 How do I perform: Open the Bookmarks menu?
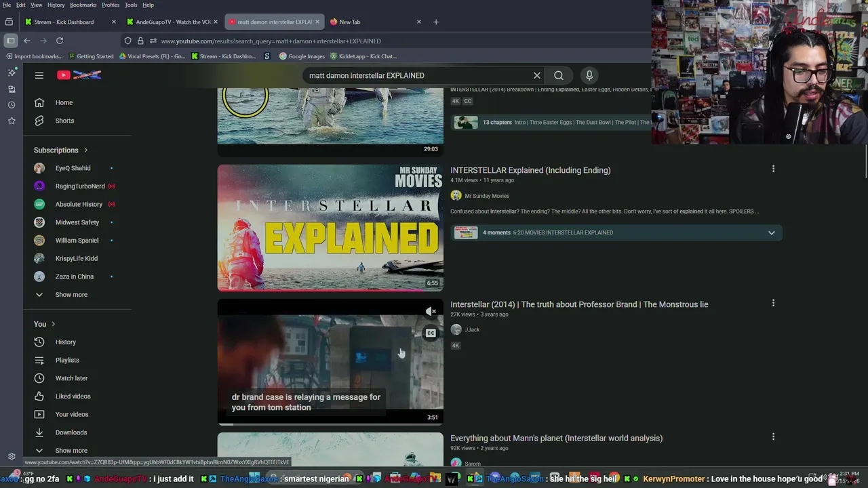[83, 5]
